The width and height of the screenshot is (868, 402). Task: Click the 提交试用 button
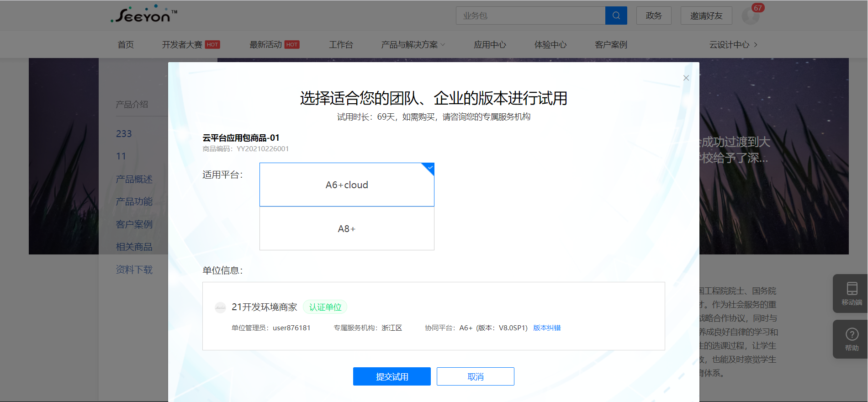[392, 376]
